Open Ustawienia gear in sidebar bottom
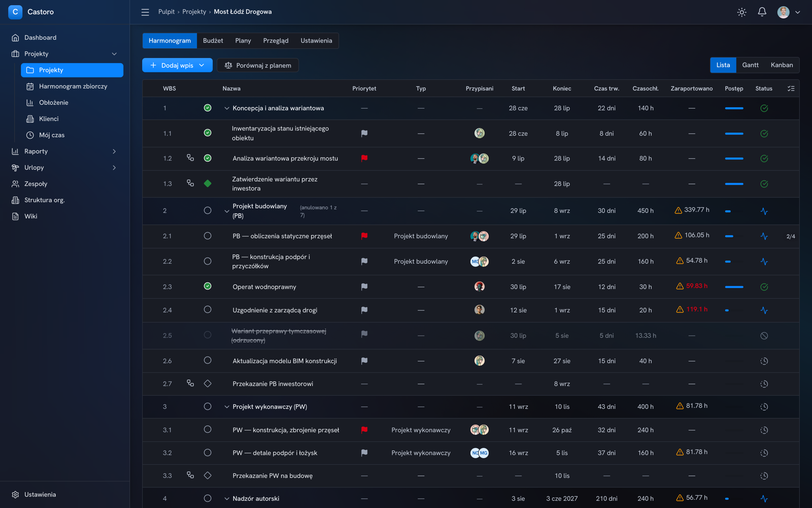812x508 pixels. point(15,495)
